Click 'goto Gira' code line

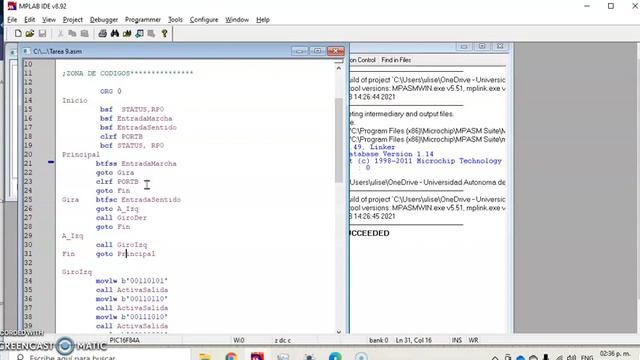(115, 173)
